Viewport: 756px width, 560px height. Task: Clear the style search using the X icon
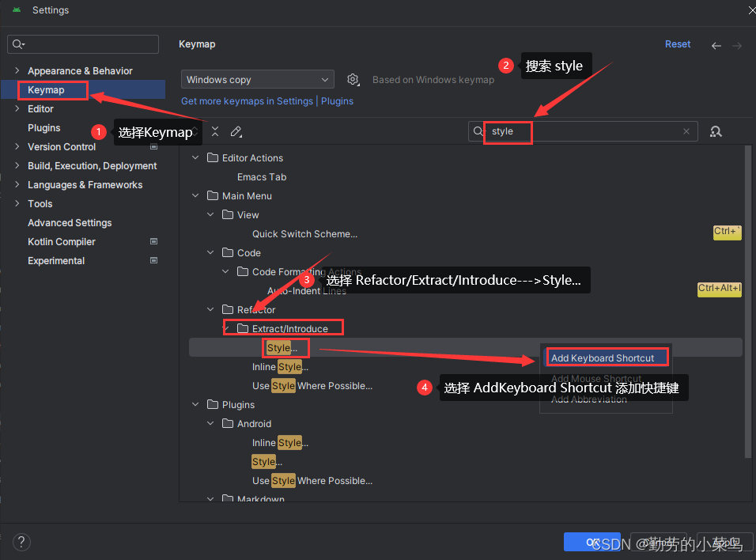tap(686, 131)
